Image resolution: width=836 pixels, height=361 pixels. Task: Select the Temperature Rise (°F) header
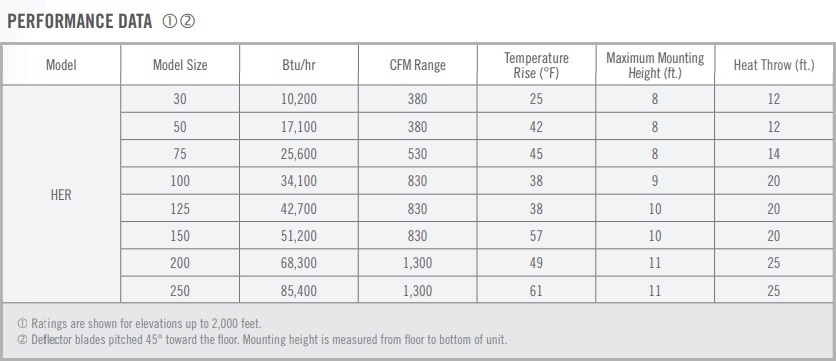[536, 65]
